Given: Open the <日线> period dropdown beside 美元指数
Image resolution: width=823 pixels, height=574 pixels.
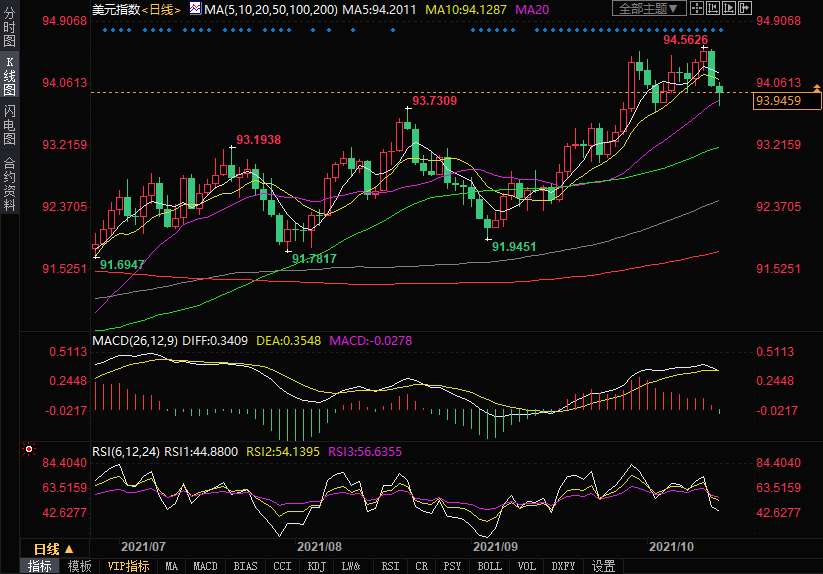Looking at the screenshot, I should pyautogui.click(x=160, y=9).
